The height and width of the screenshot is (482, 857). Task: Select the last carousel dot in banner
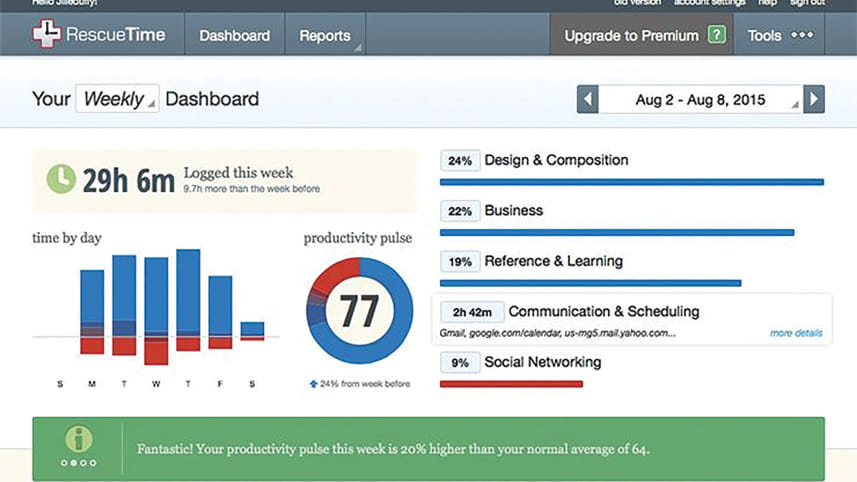(92, 462)
